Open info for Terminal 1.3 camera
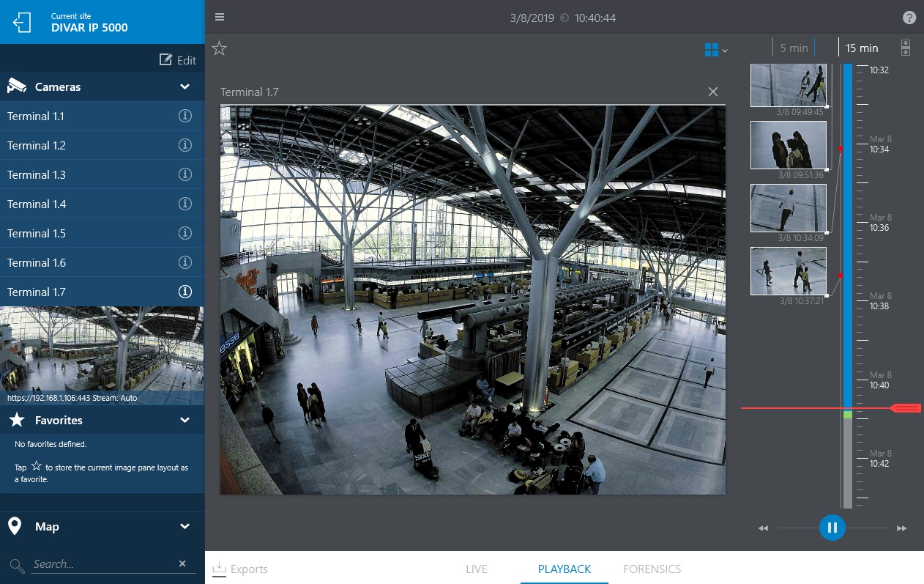Viewport: 924px width, 584px height. pos(185,174)
